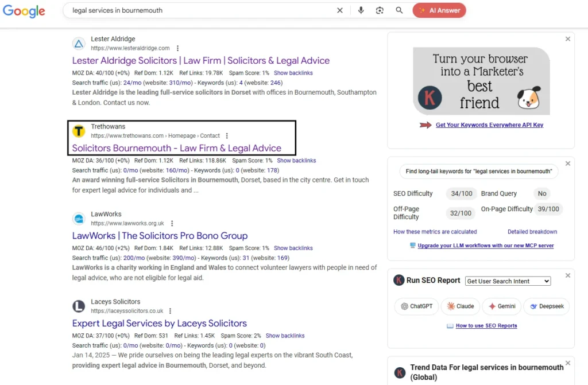Click Trethowans website traffic 160/mo value

pyautogui.click(x=176, y=170)
